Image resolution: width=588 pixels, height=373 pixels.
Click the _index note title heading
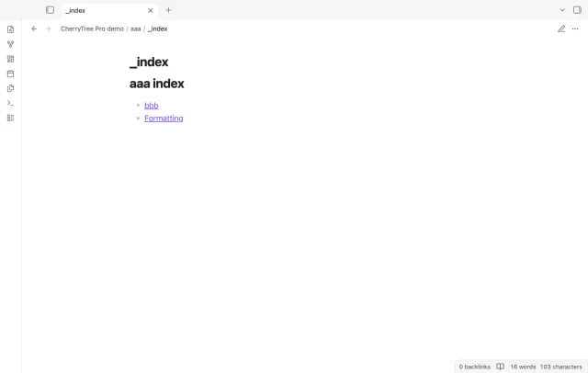click(x=149, y=62)
